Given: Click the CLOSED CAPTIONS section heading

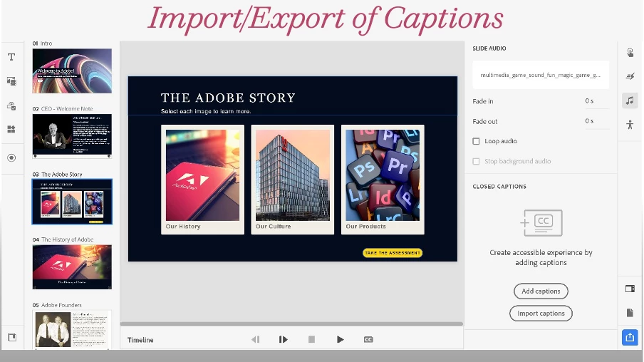Looking at the screenshot, I should coord(499,187).
